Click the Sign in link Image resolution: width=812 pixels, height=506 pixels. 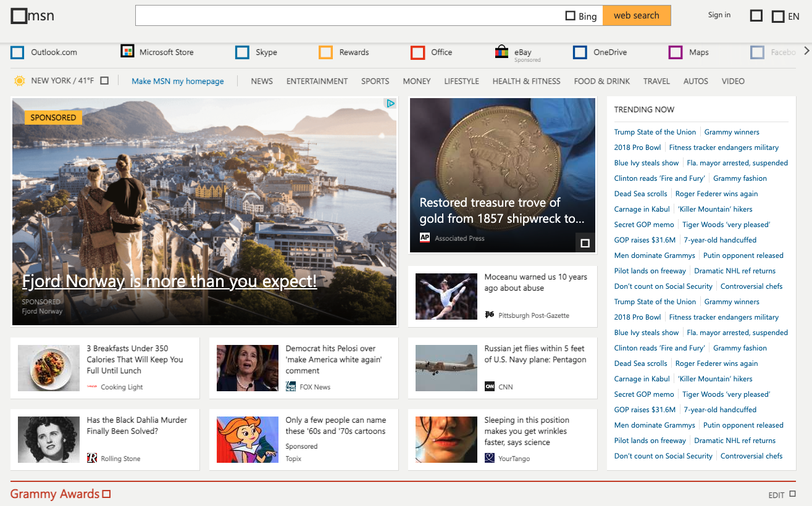(719, 15)
